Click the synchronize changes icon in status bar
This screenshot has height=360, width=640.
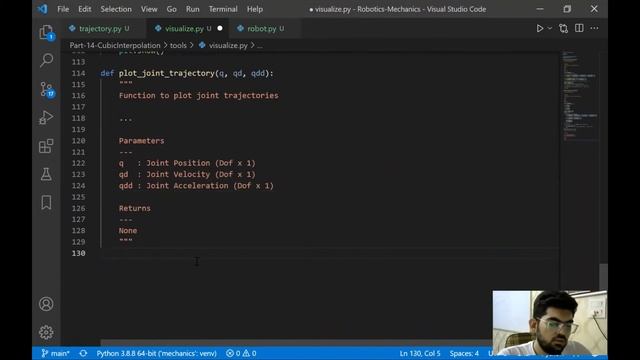click(83, 353)
